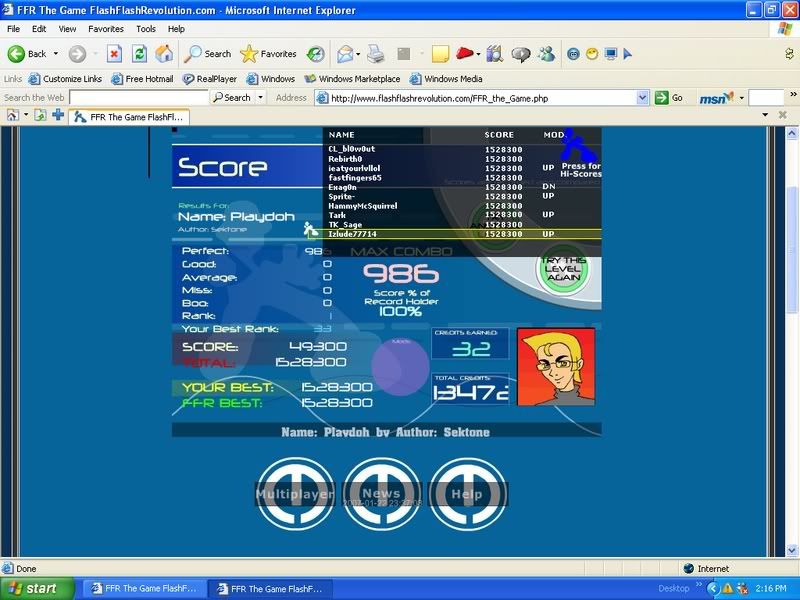This screenshot has height=600, width=800.
Task: Click the Search the Web input field
Action: coord(138,98)
